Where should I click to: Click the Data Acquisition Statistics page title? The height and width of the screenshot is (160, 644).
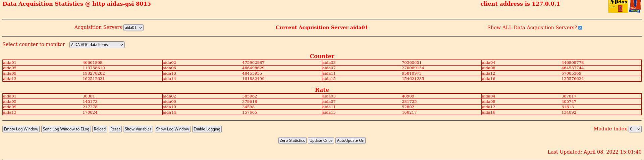pyautogui.click(x=76, y=4)
